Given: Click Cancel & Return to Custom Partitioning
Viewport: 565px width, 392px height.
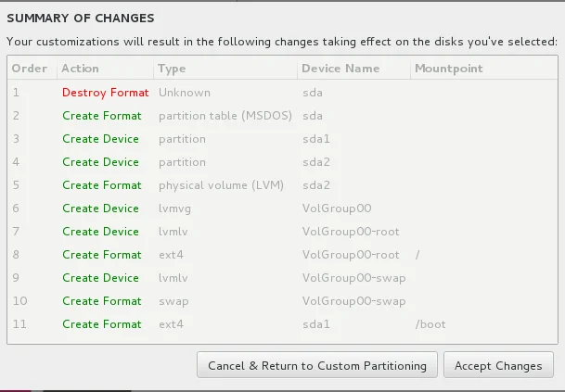Looking at the screenshot, I should click(x=317, y=366).
